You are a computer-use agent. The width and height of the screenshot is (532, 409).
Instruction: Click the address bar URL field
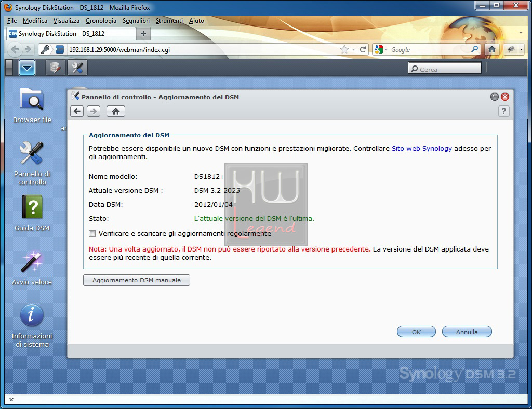[x=202, y=49]
